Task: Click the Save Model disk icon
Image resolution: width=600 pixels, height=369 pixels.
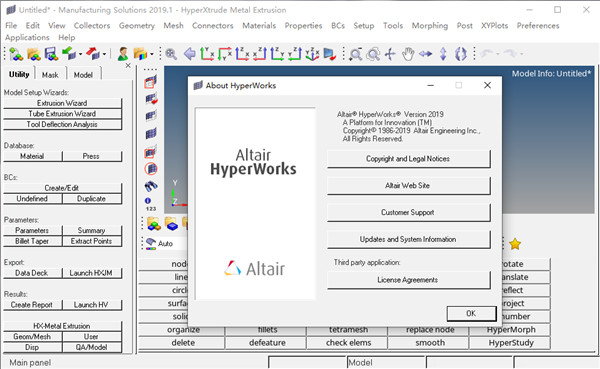Action: tap(51, 54)
